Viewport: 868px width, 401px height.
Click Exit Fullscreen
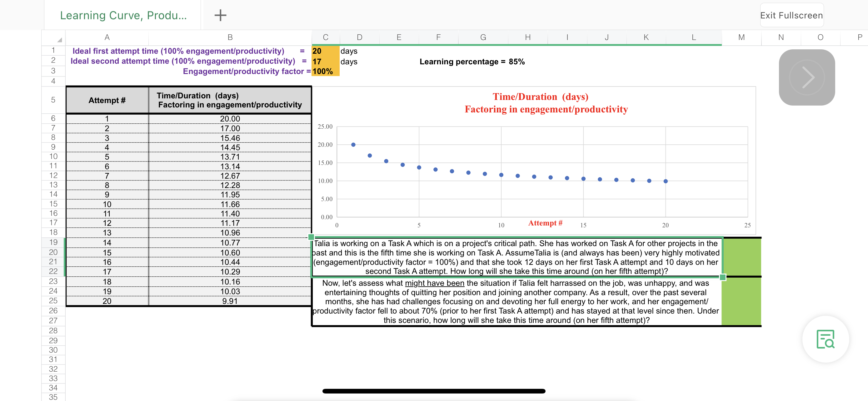click(791, 15)
